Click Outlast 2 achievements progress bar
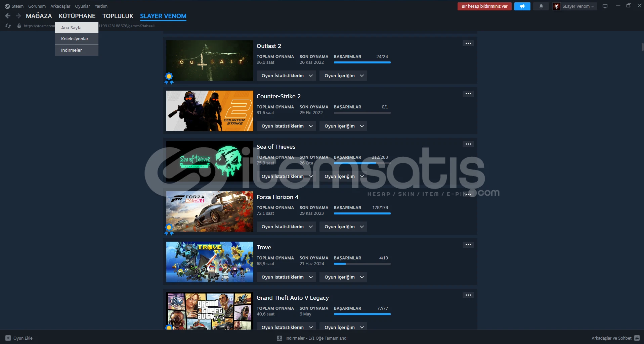 point(362,62)
